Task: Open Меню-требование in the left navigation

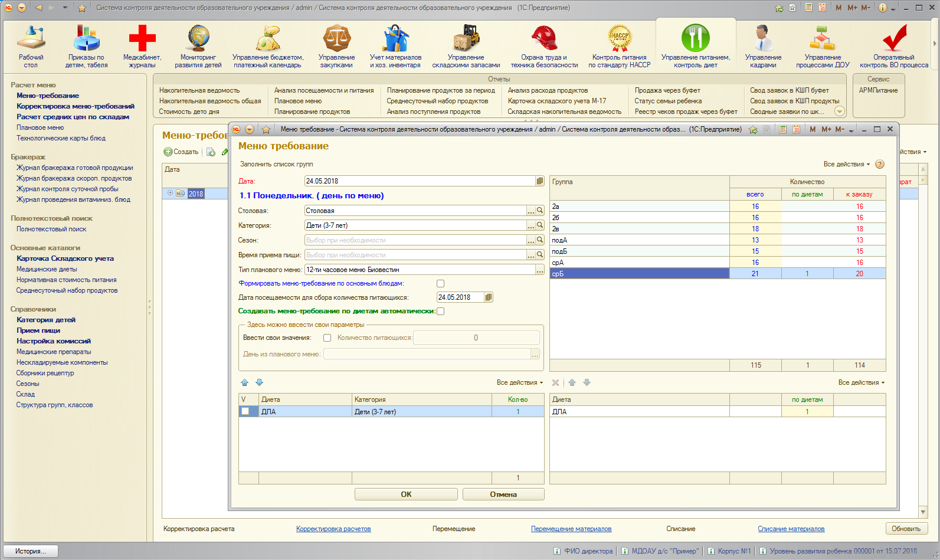Action: pos(48,96)
